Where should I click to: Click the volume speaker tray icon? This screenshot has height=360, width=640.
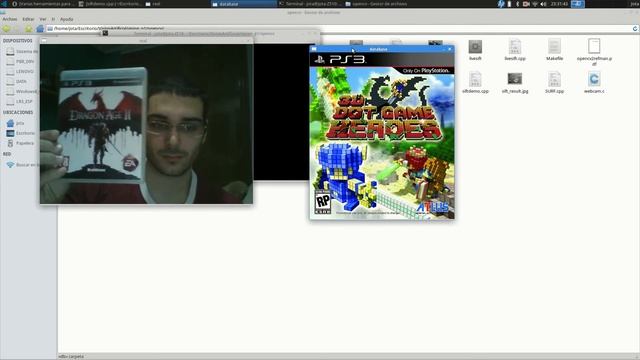pyautogui.click(x=543, y=4)
